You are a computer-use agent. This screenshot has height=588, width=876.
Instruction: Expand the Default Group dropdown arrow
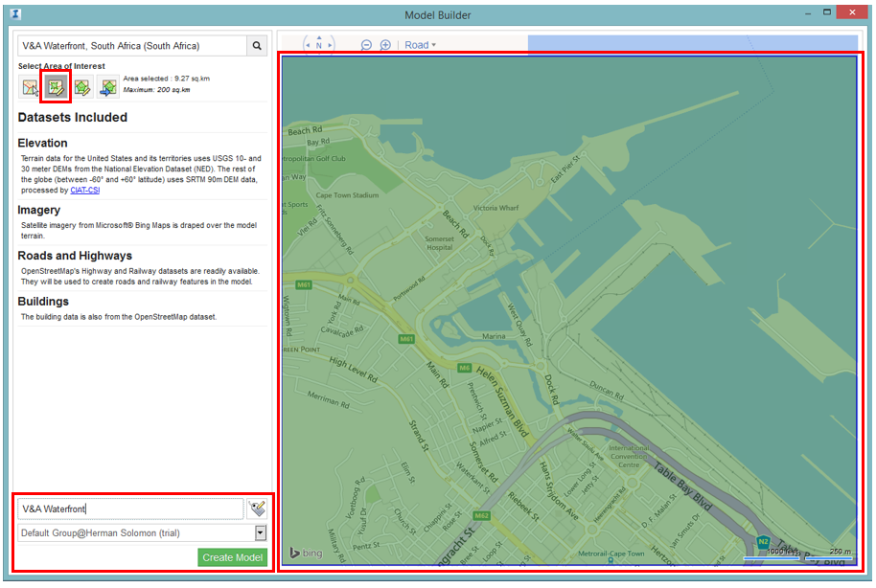[x=261, y=533]
